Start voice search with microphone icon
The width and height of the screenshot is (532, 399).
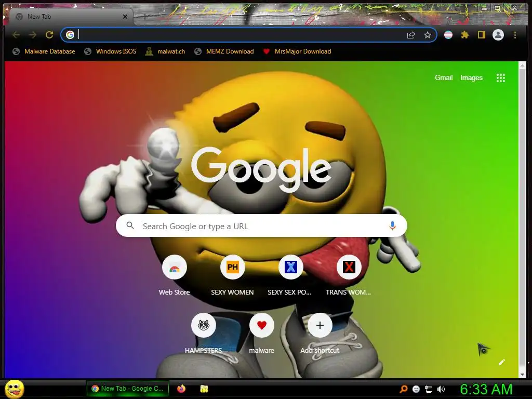(x=392, y=225)
